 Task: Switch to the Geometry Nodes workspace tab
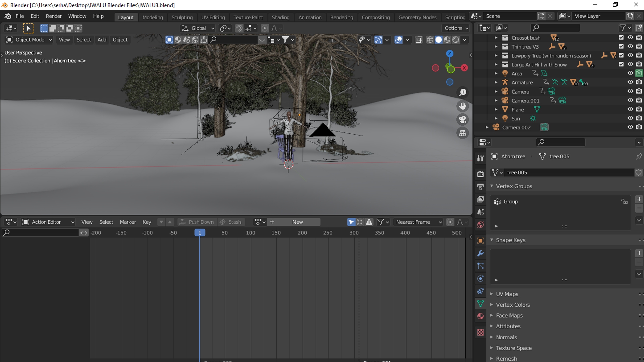[x=418, y=17]
